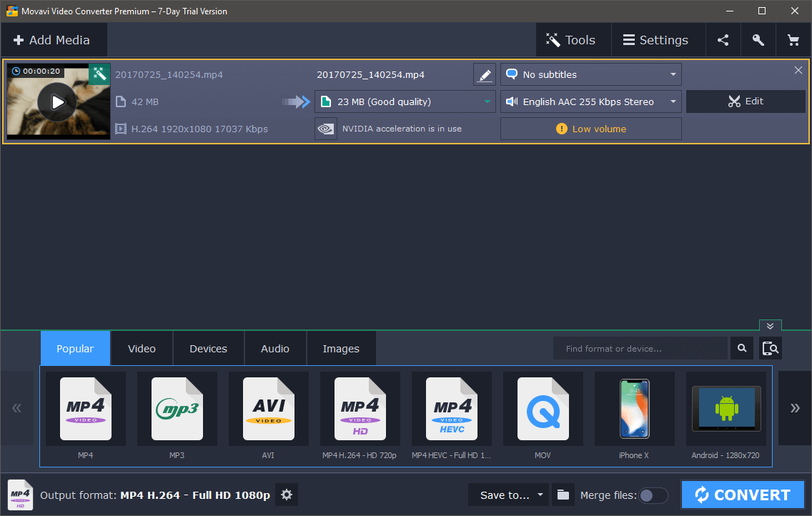Screen dimensions: 812x516
Task: Click the Add Media icon
Action: click(x=16, y=39)
